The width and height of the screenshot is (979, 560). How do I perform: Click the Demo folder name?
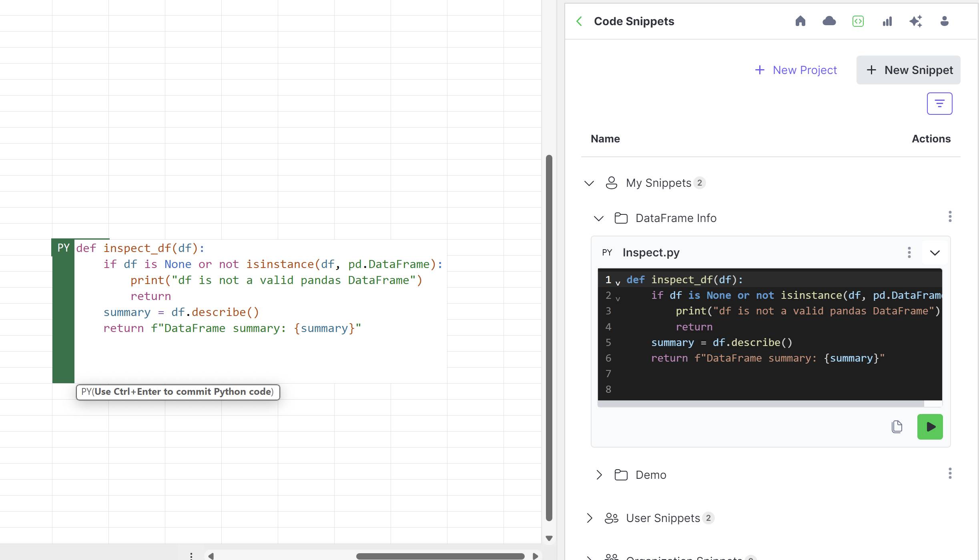(651, 475)
